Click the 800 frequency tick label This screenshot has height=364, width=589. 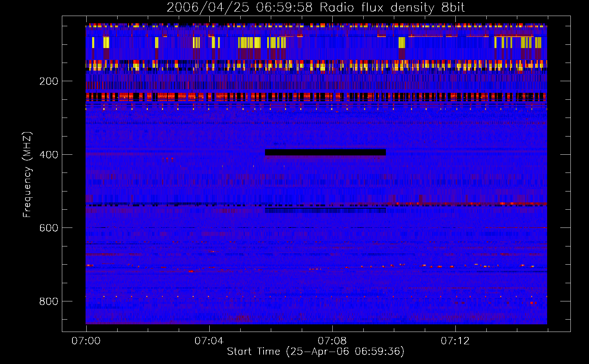[48, 301]
